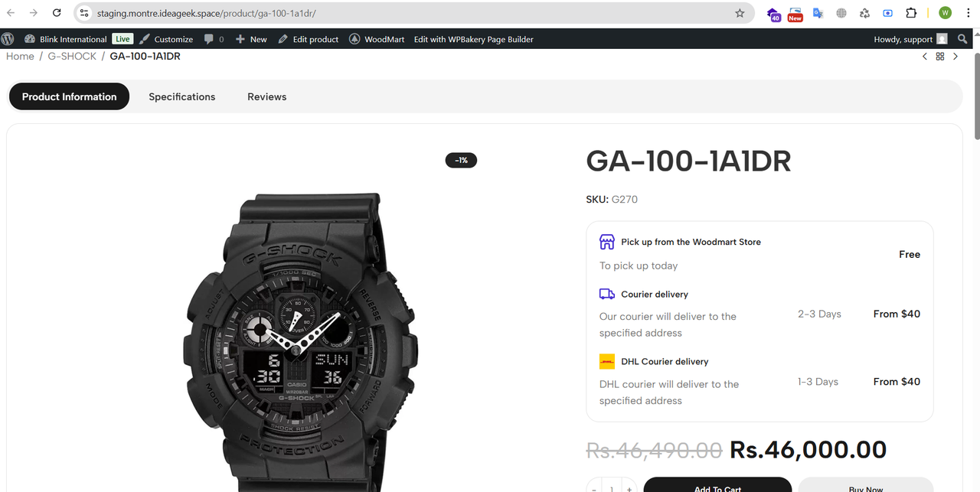Screen dimensions: 980x492
Task: Click the Live status badge
Action: [122, 39]
